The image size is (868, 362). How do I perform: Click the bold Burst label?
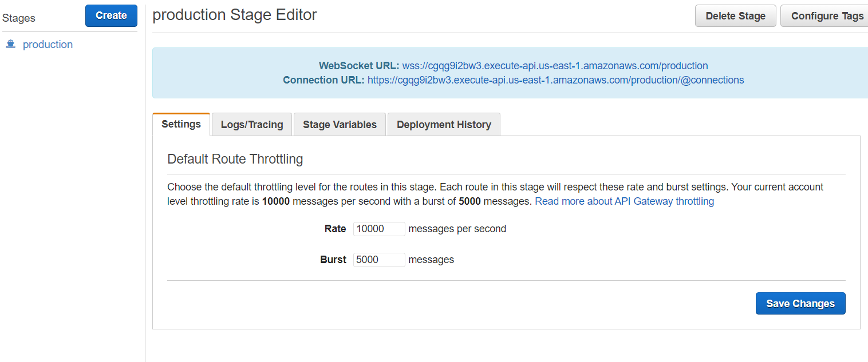pos(333,260)
